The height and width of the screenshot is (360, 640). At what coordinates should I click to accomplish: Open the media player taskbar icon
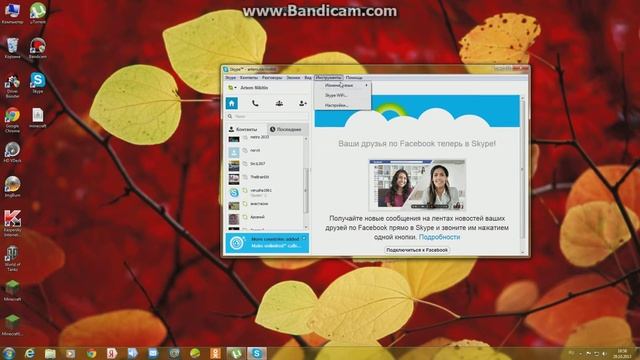71,353
